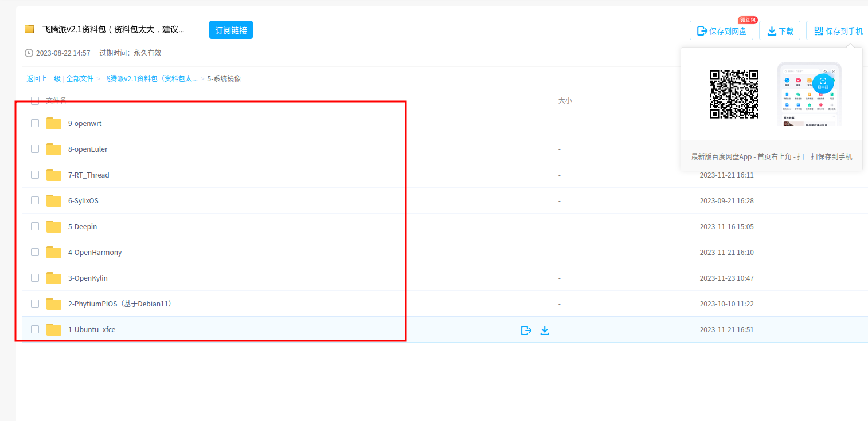Open the 3-OpenKylin folder name
The image size is (868, 421).
coord(88,278)
